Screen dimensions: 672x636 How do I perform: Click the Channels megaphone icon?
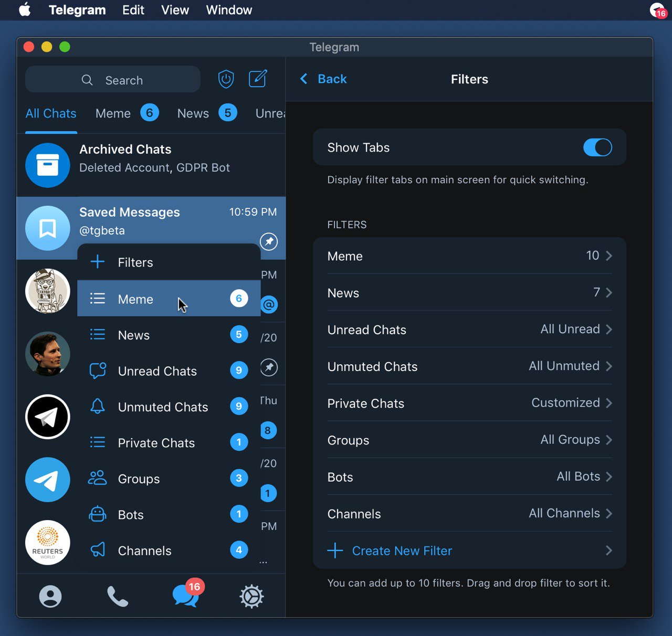point(98,550)
